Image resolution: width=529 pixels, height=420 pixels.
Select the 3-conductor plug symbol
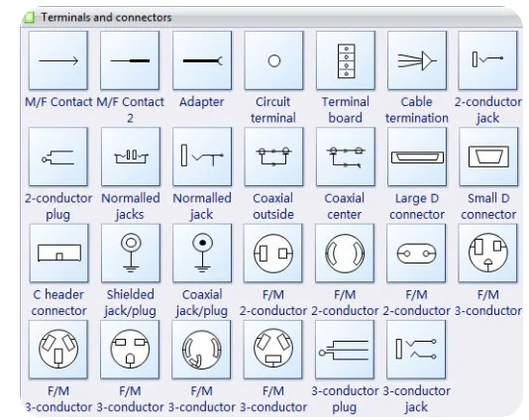coord(345,350)
